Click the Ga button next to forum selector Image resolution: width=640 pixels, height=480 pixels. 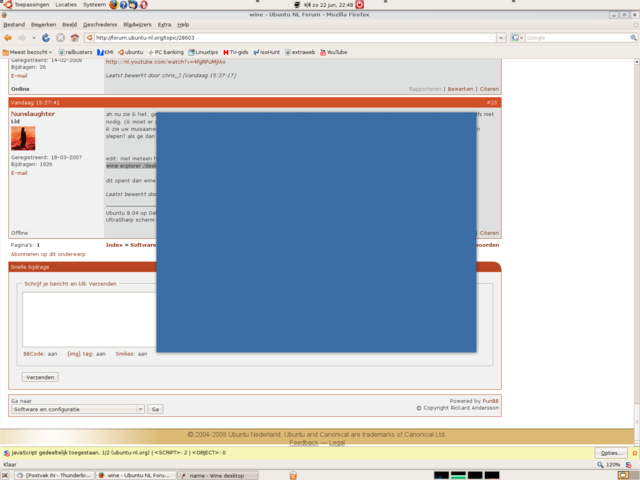(x=155, y=409)
